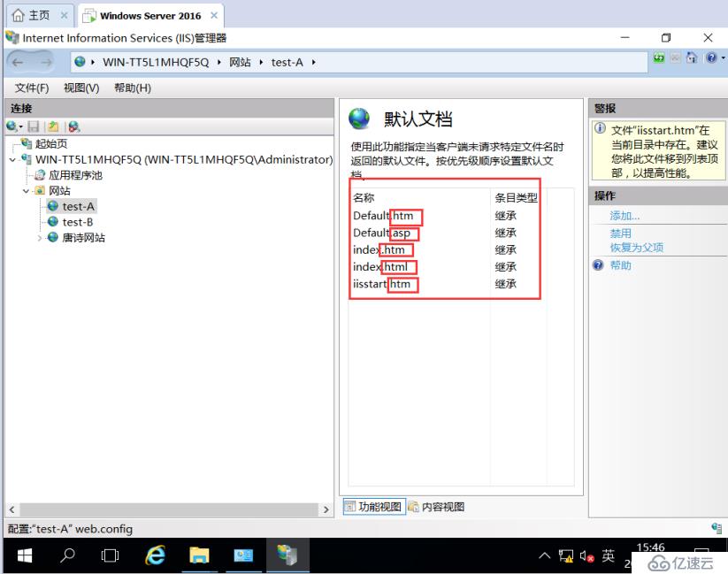Click the Forward navigation arrow
The image size is (728, 574).
45,62
